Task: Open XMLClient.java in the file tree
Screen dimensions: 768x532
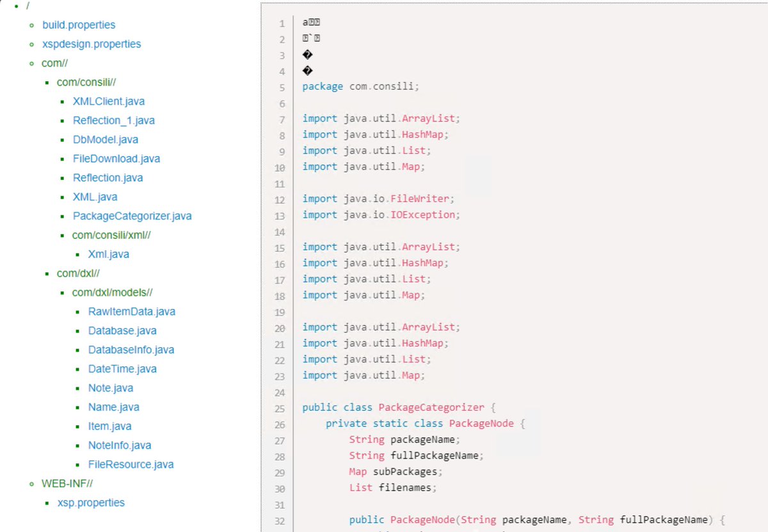Action: 109,101
